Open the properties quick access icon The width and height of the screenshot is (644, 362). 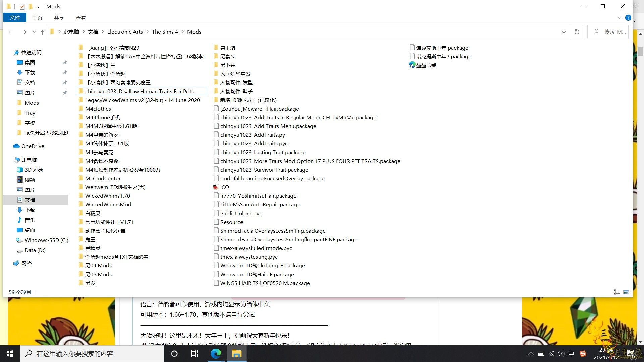point(22,6)
